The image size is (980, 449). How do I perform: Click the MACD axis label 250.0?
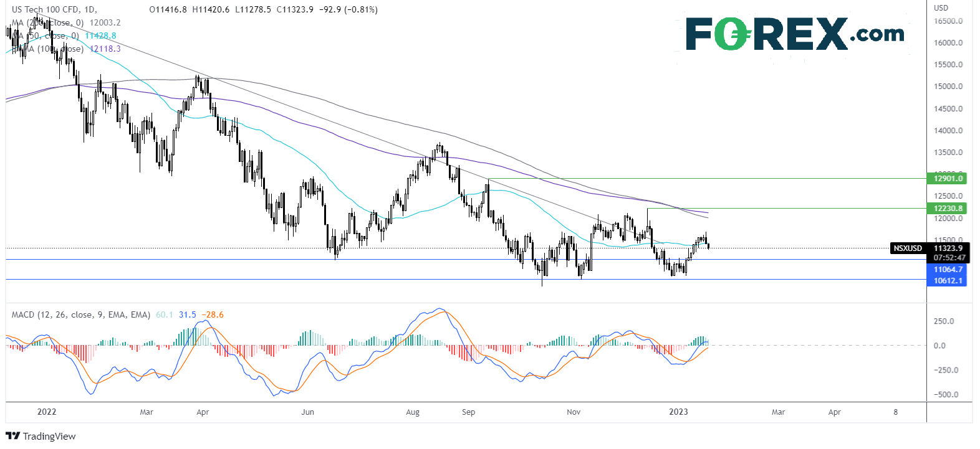point(944,321)
